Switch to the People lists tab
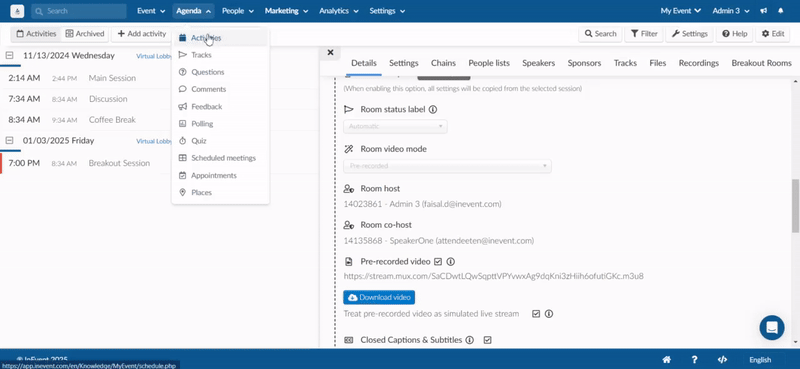800x369 pixels. click(489, 63)
